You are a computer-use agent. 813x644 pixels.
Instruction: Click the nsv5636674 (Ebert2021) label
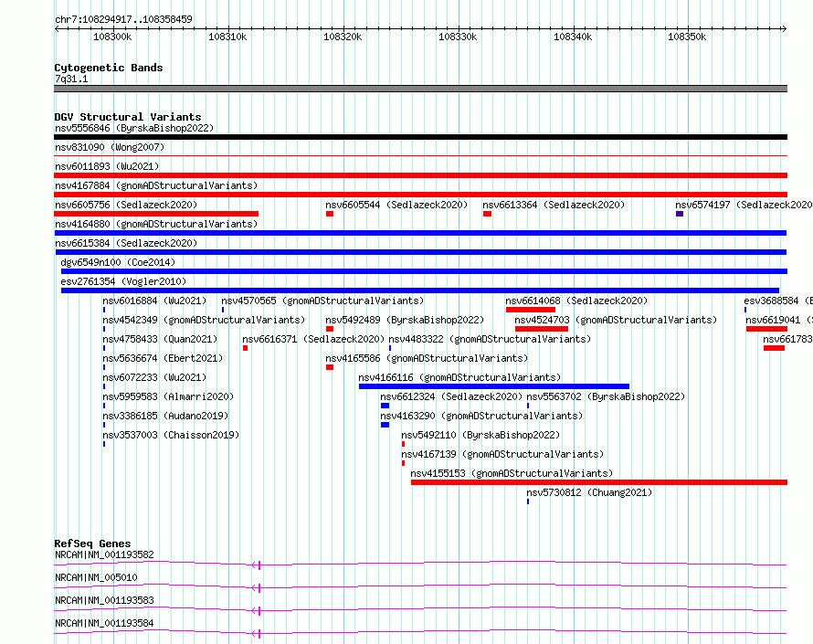[163, 358]
